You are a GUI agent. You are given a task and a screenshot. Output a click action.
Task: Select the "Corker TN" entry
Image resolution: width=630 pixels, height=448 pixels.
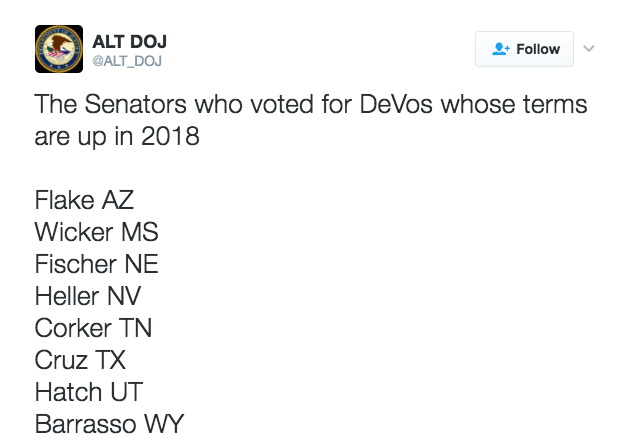coord(93,328)
